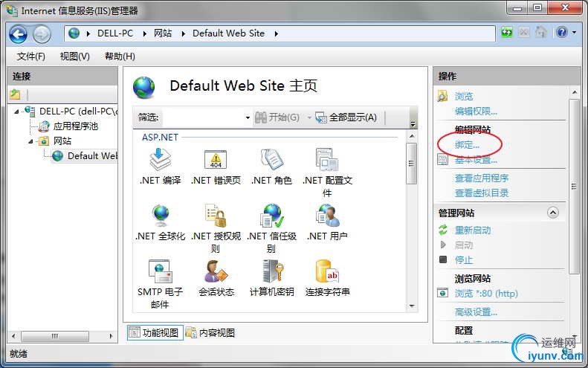Switch to the 功能视图 tab
This screenshot has width=588, height=368.
pos(155,333)
